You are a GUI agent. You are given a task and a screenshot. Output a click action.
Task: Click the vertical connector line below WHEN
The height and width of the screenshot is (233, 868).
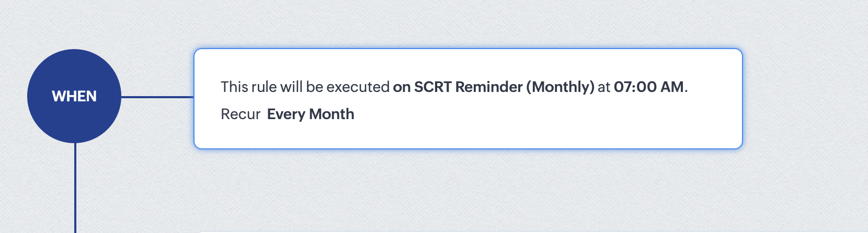75,188
